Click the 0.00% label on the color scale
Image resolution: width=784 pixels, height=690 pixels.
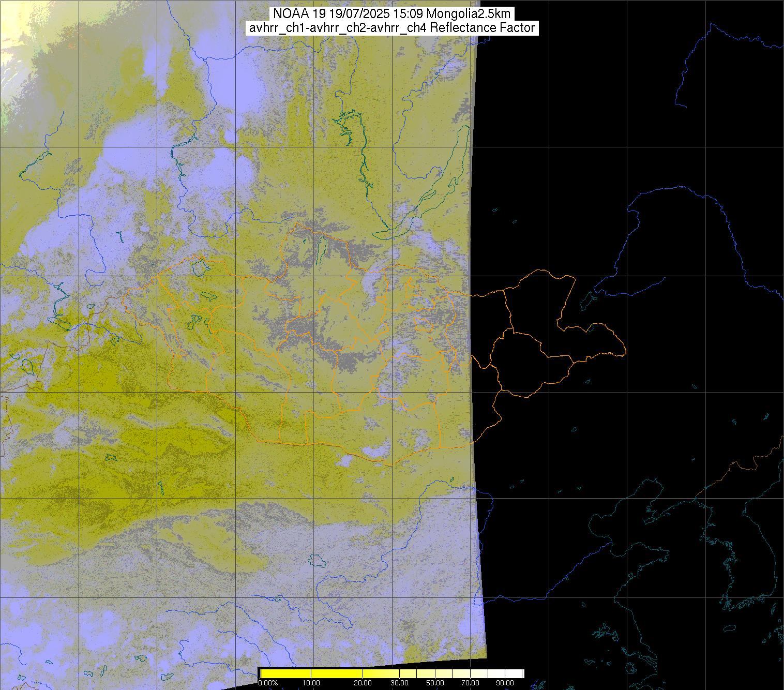coord(268,683)
